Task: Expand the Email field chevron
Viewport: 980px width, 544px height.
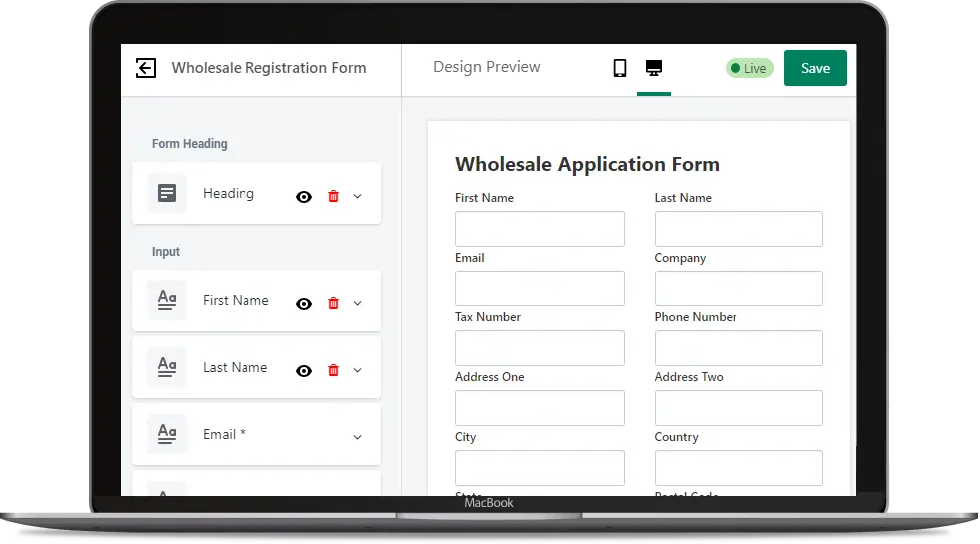Action: tap(358, 437)
